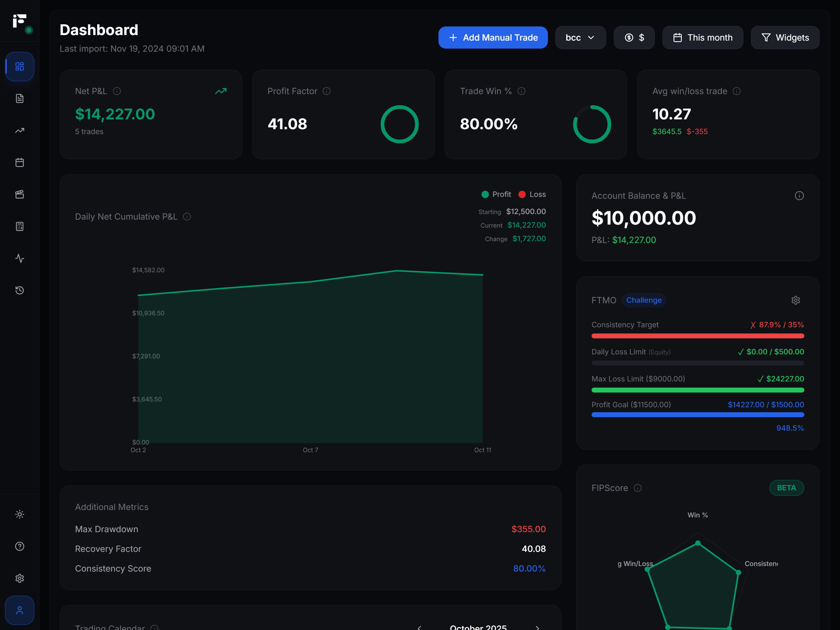
Task: Select the Challenge badge next to FTMO
Action: 644,300
